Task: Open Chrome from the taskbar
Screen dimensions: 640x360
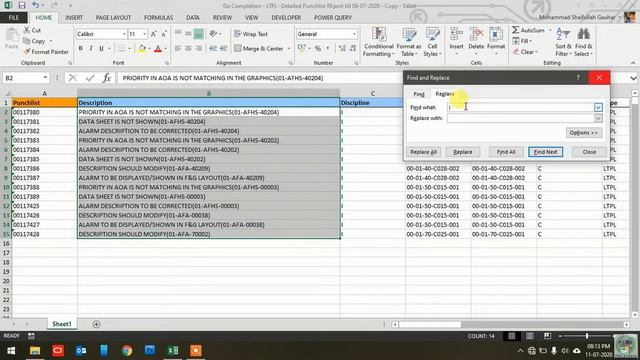Action: point(127,350)
